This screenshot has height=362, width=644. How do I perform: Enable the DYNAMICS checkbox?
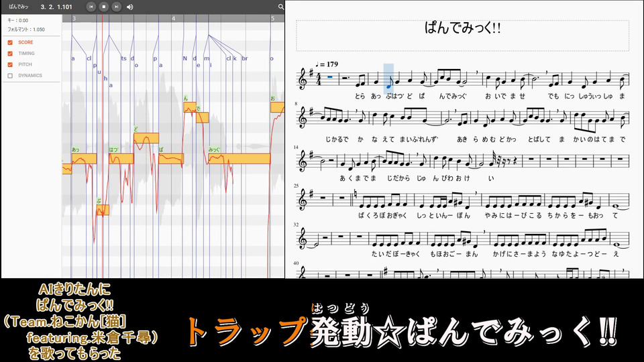[10, 76]
